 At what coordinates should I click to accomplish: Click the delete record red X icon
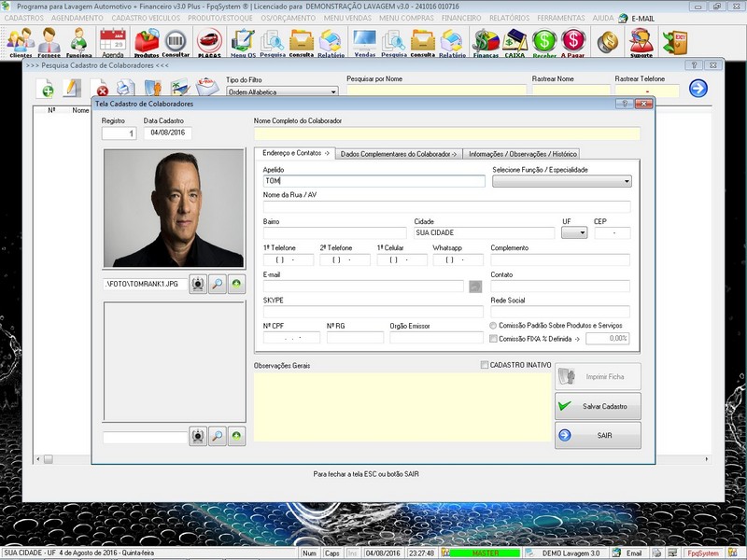click(99, 89)
